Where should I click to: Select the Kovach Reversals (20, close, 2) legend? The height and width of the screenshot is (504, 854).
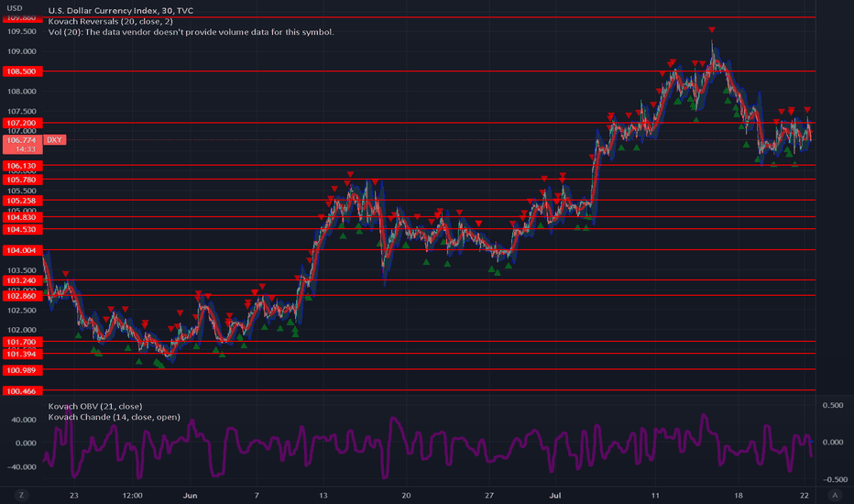coord(111,21)
